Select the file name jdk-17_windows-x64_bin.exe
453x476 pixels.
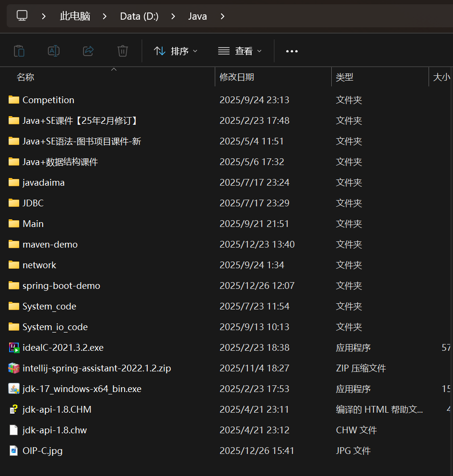[x=82, y=389]
